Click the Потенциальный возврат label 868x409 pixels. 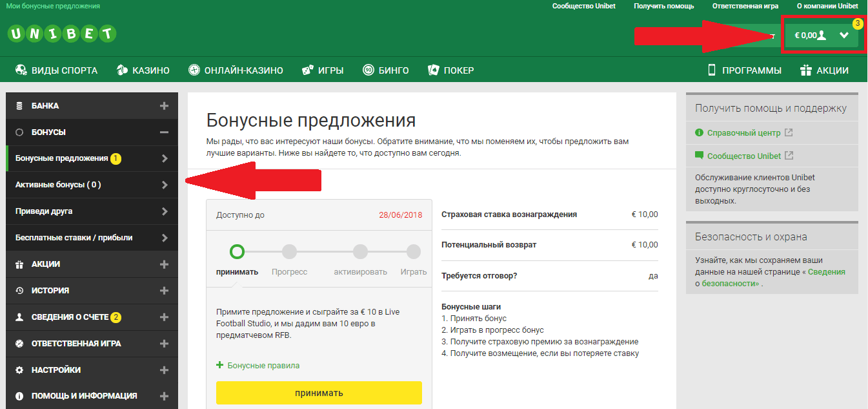(489, 245)
